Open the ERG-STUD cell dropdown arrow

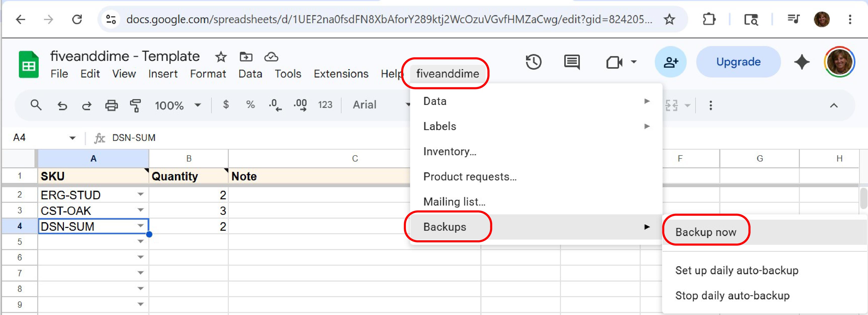(x=141, y=194)
